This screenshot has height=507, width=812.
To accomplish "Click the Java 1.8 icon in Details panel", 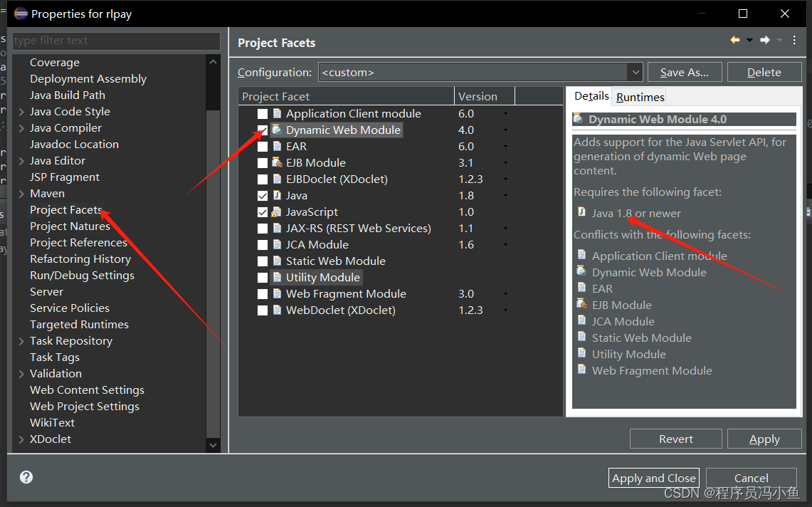I will point(581,213).
